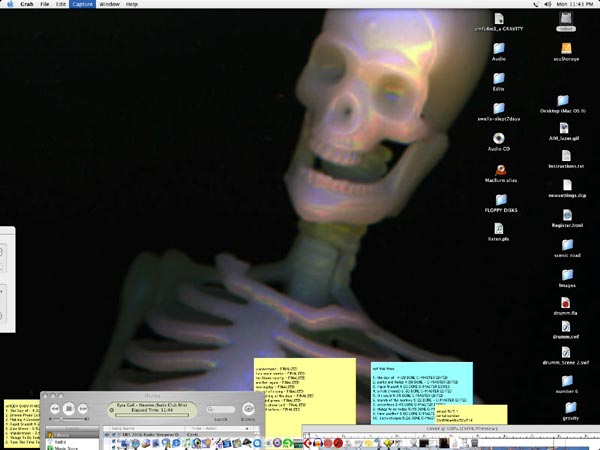600x450 pixels.
Task: Open the Window menu
Action: 109,4
